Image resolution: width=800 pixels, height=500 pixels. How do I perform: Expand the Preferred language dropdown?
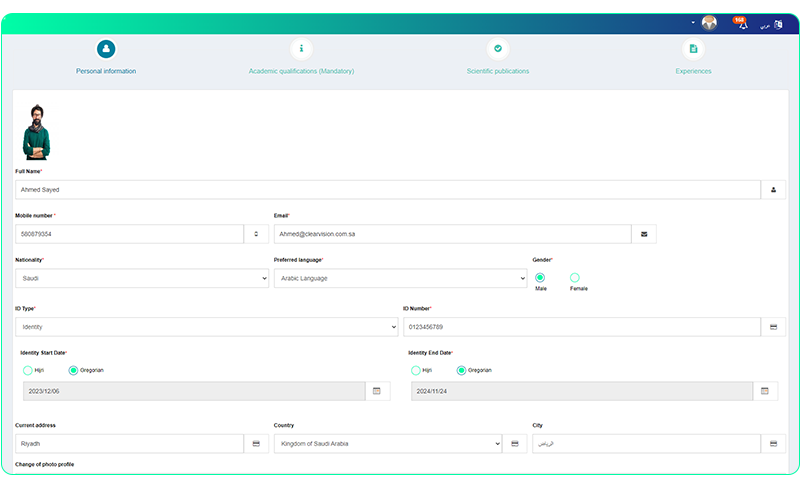pyautogui.click(x=400, y=279)
